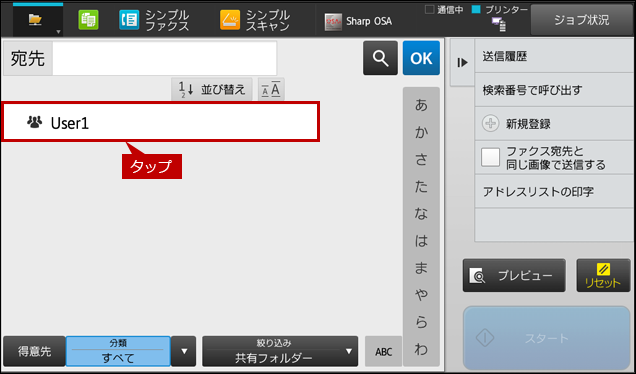The image size is (636, 374).
Task: Jump to index や
Action: [x=421, y=295]
